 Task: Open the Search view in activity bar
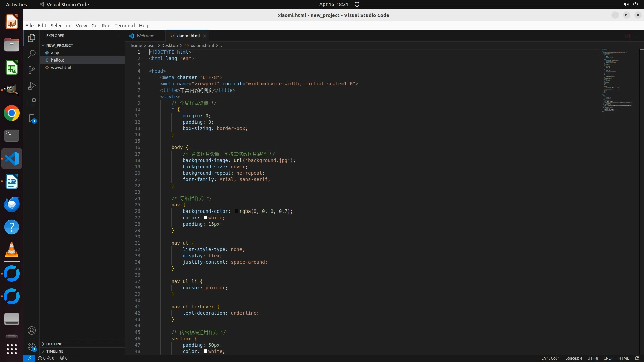click(32, 54)
